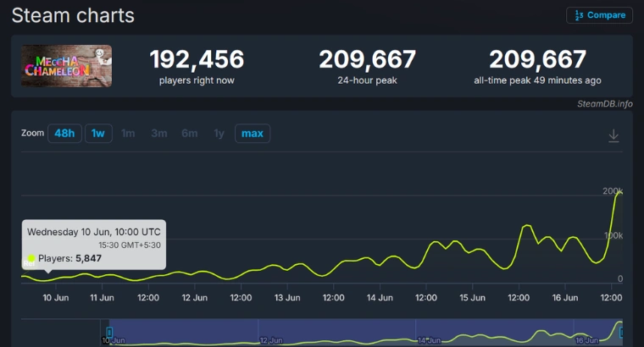Click the Rel release marker on chart
644x347 pixels.
[29, 263]
